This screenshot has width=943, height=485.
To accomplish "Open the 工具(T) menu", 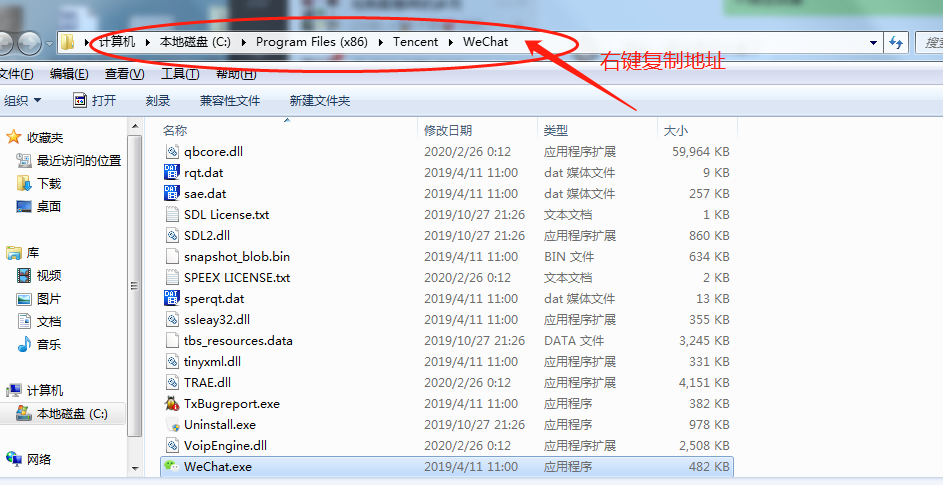I will point(180,74).
